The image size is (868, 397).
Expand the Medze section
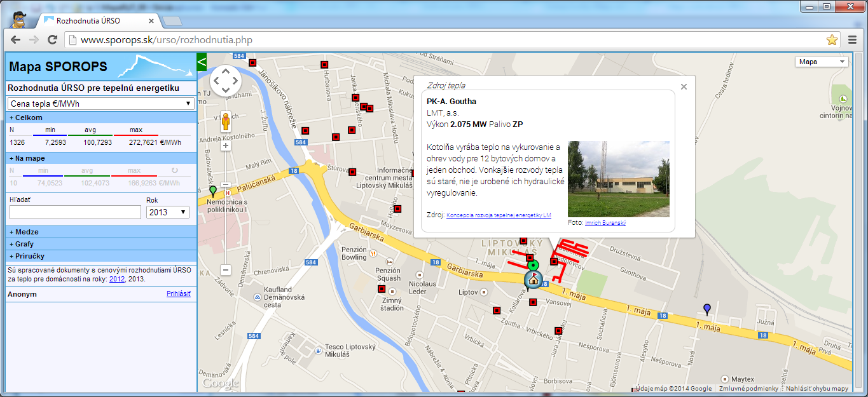tap(101, 232)
